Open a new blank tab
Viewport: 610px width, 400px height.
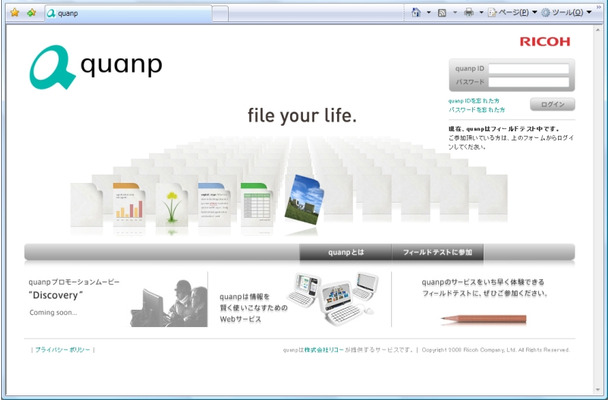point(220,14)
